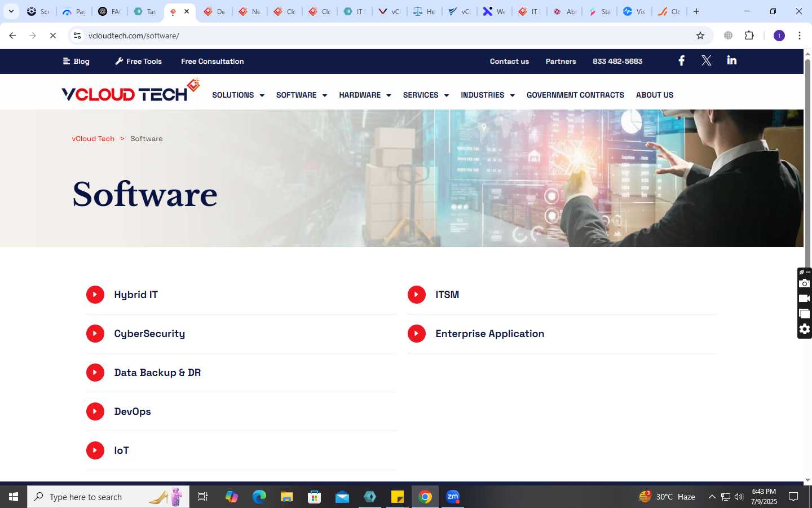Screen dimensions: 812x508
Task: Open the Mail app from the taskbar
Action: coord(342,497)
